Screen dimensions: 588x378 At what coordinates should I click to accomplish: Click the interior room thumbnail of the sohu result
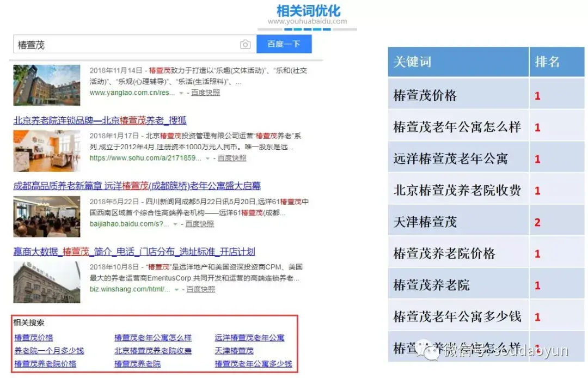pos(46,151)
